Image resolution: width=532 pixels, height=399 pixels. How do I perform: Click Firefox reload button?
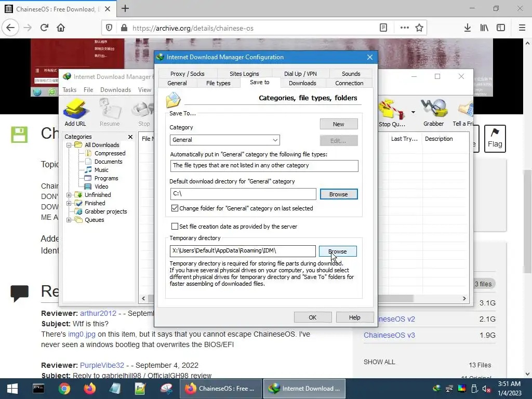[x=44, y=28]
